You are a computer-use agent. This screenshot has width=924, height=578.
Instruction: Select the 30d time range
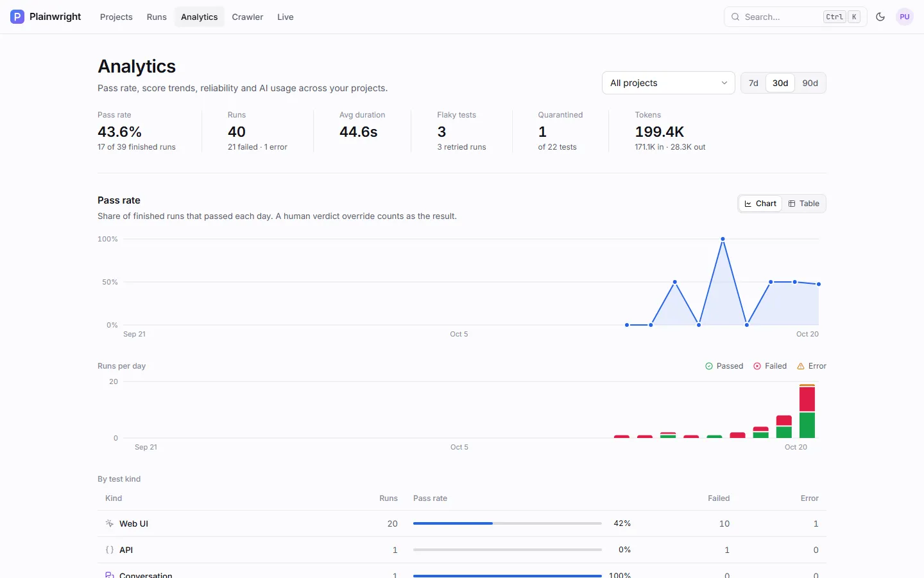[780, 83]
